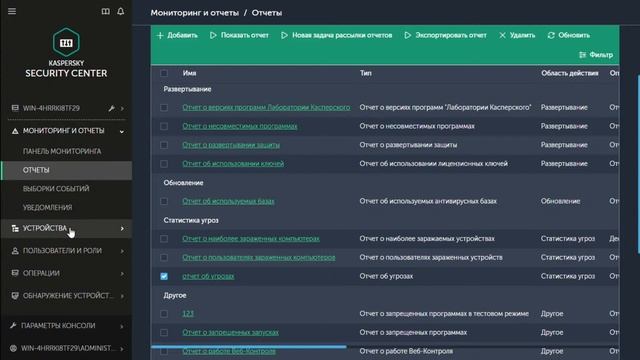Check the box for Отчет о наиболее зараженных компьютерах
This screenshot has width=640, height=360.
click(x=164, y=239)
